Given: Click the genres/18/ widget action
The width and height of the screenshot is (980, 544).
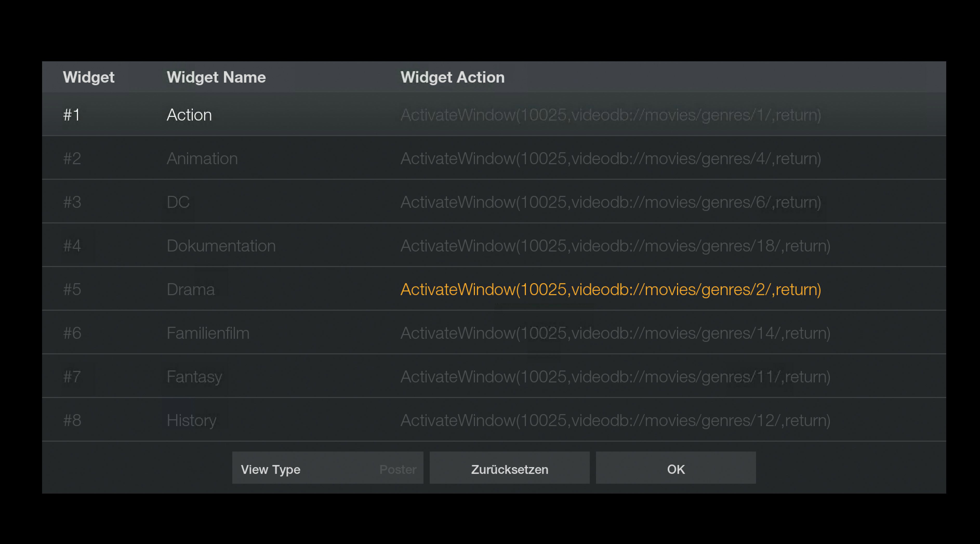Looking at the screenshot, I should (x=615, y=246).
